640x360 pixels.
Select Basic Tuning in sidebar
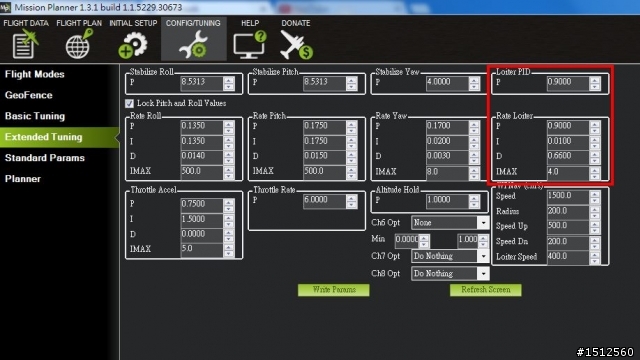coord(35,116)
